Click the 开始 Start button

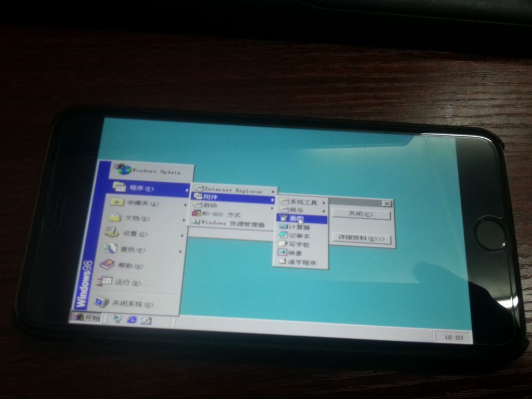point(87,317)
